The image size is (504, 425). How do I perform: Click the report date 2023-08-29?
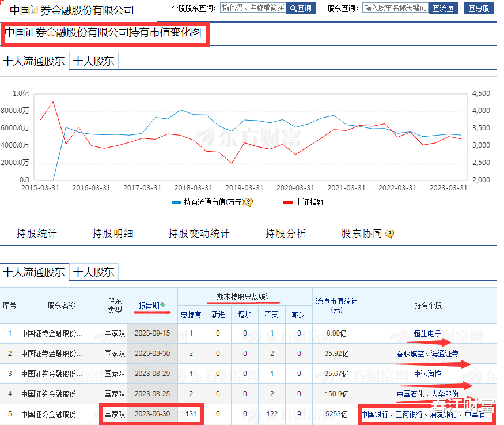tap(153, 374)
